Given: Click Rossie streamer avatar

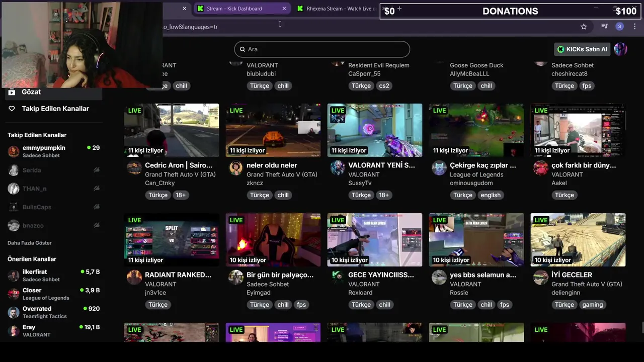Looking at the screenshot, I should [x=439, y=278].
